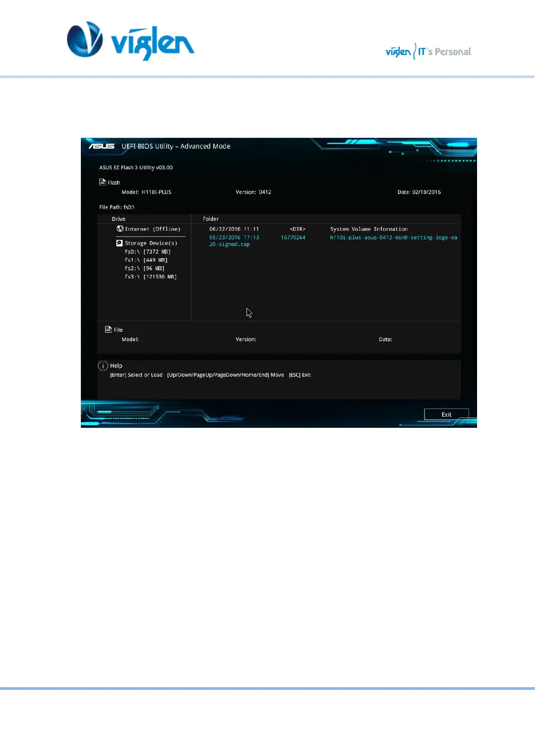Click the Flash document icon
This screenshot has height=756, width=535.
click(x=102, y=182)
